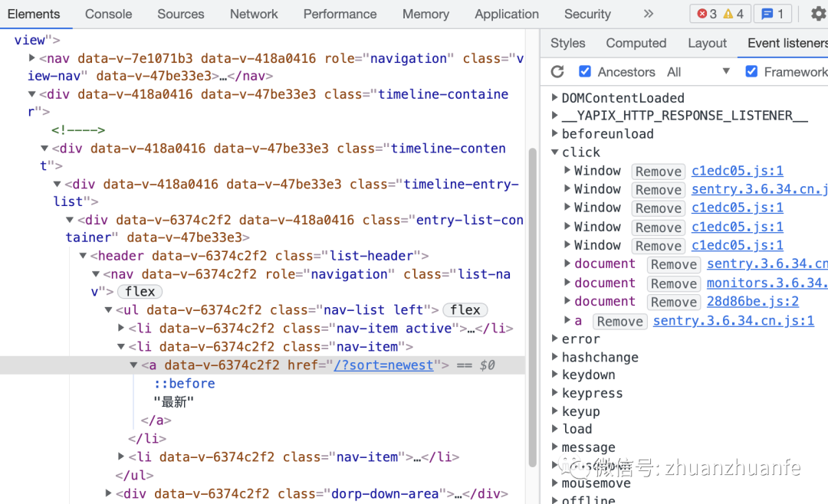
Task: Open DevTools settings gear
Action: coord(819,14)
